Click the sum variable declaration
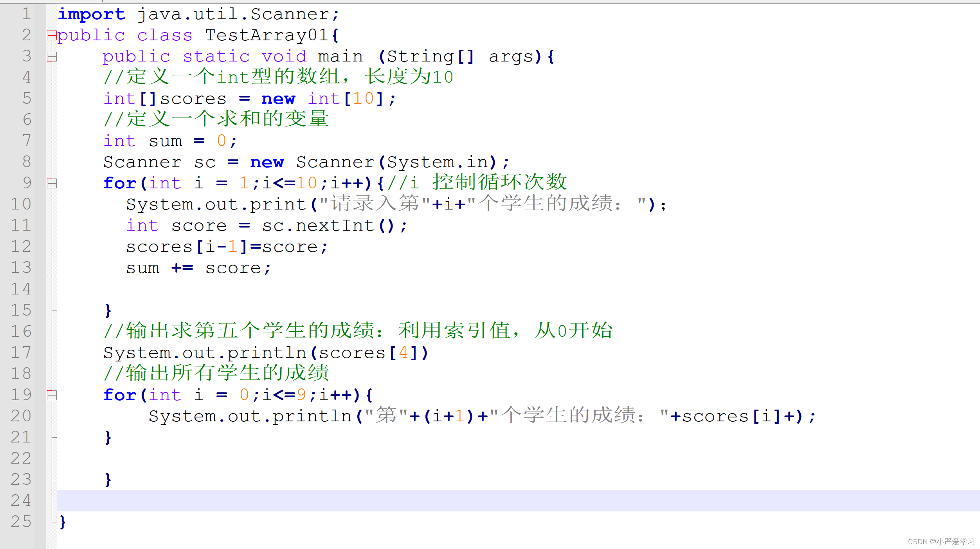The width and height of the screenshot is (980, 549). (165, 141)
